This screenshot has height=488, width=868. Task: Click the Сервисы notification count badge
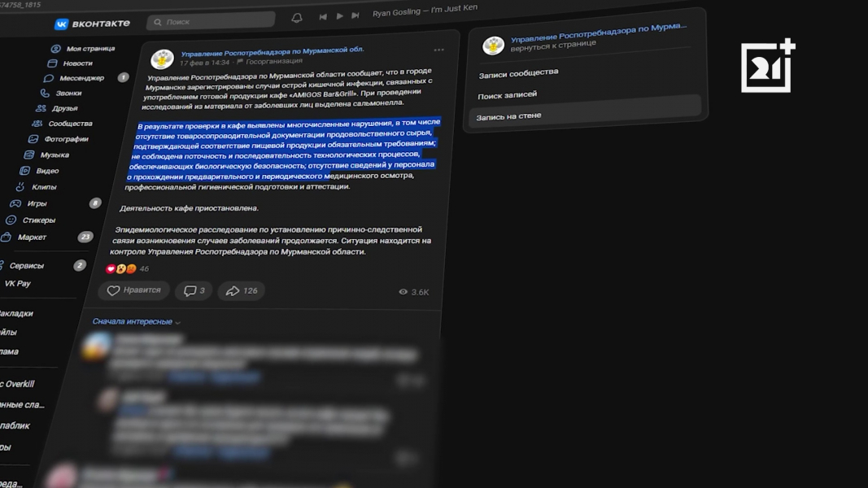point(80,266)
